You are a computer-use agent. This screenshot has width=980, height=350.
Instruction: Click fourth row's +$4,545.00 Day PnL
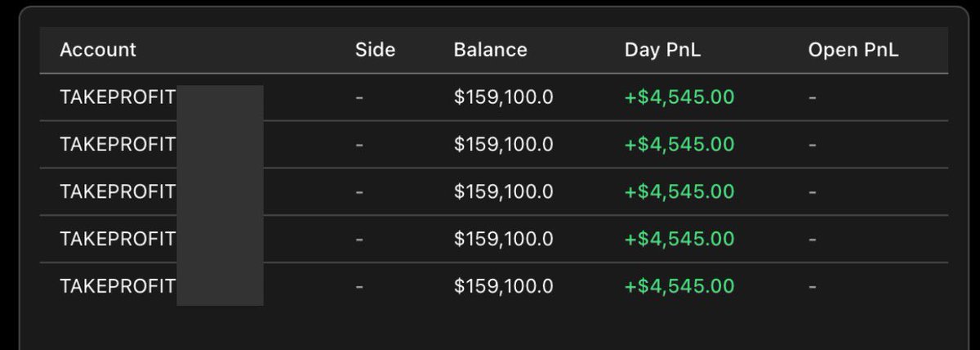(x=679, y=240)
